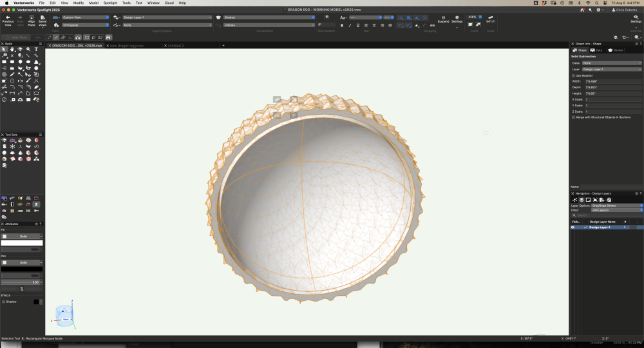Select the Cone tool in Tool Sets
The image size is (644, 348).
[20, 153]
